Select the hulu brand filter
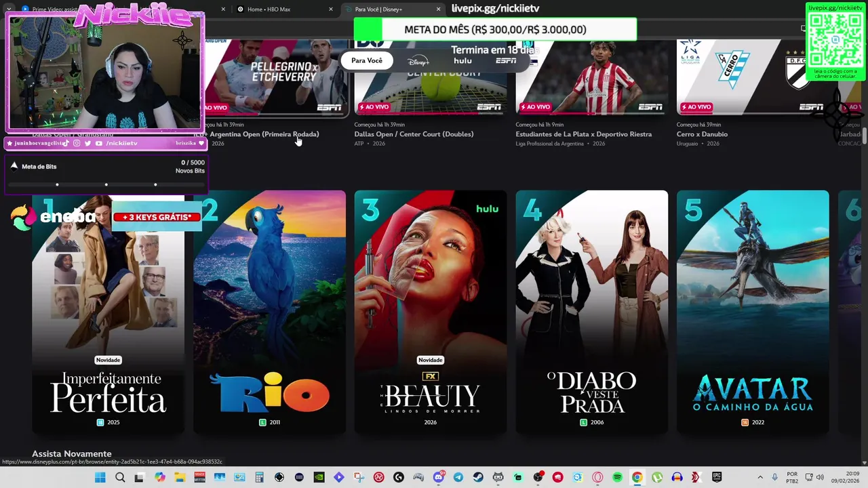This screenshot has width=868, height=488. pyautogui.click(x=463, y=61)
